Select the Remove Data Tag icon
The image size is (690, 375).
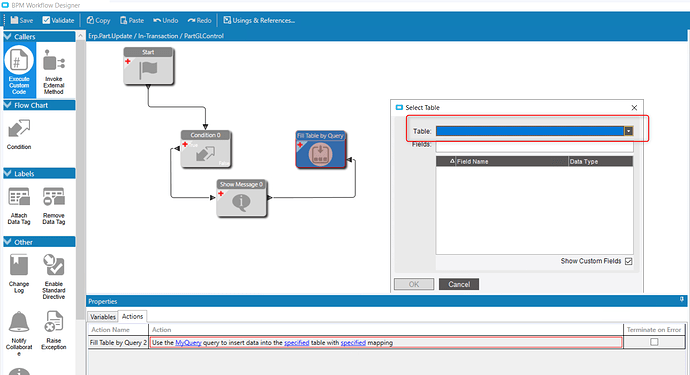click(54, 206)
